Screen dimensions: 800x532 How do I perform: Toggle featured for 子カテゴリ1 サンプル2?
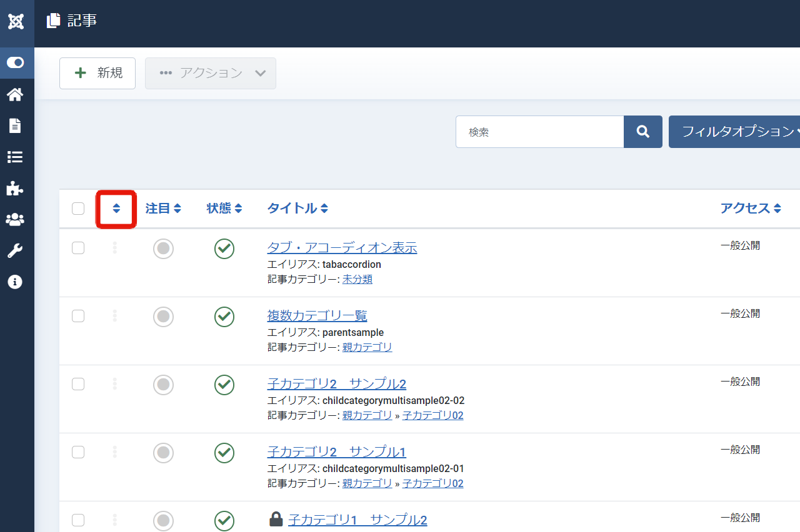tap(163, 521)
